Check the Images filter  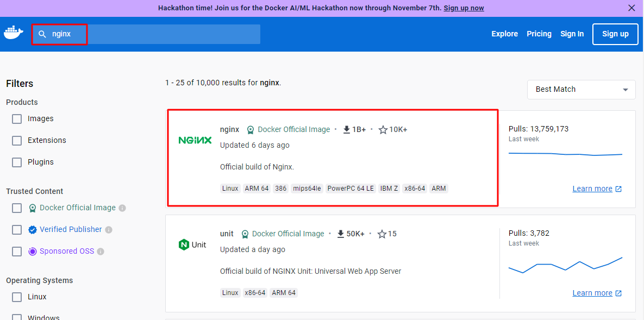(x=17, y=119)
